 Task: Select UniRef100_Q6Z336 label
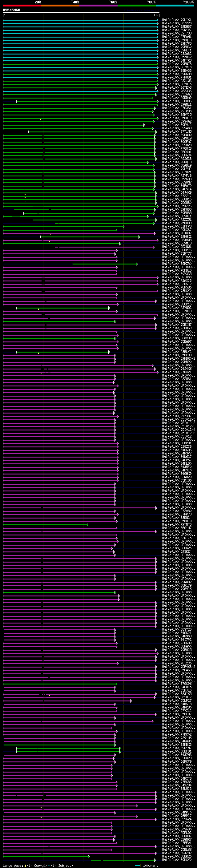click(x=177, y=91)
